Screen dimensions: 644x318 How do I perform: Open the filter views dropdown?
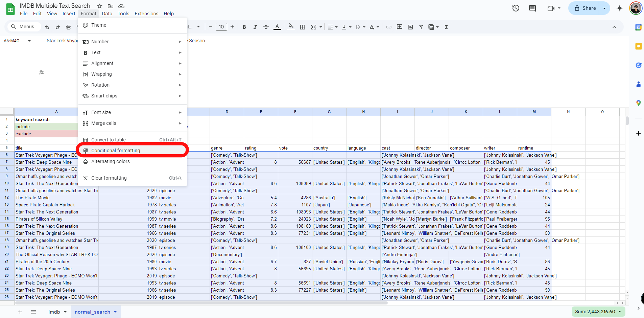click(x=433, y=27)
